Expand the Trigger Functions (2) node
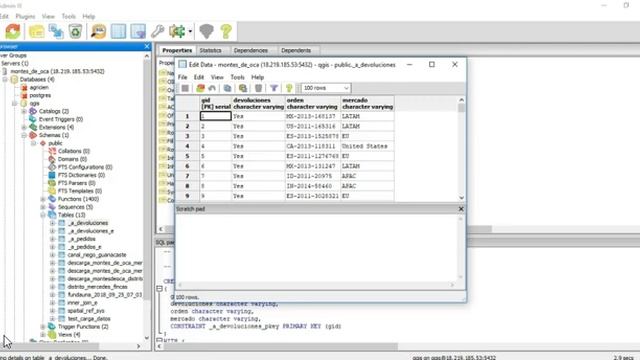Viewport: 640px width, 360px height. (x=43, y=327)
